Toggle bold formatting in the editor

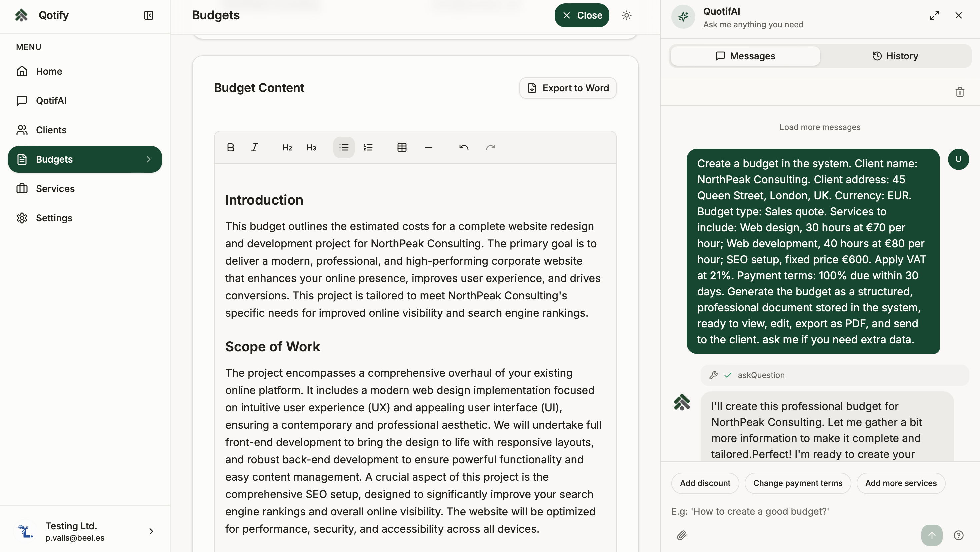coord(231,147)
